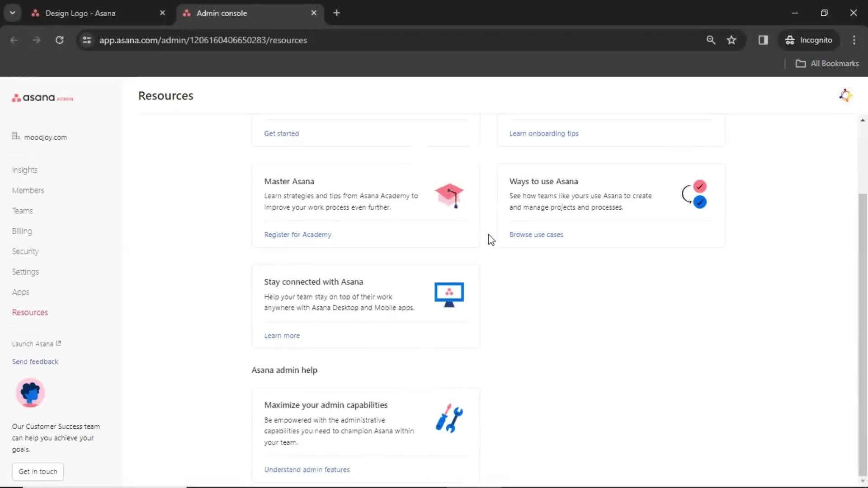
Task: Open Apps section in sidebar
Action: pyautogui.click(x=20, y=292)
